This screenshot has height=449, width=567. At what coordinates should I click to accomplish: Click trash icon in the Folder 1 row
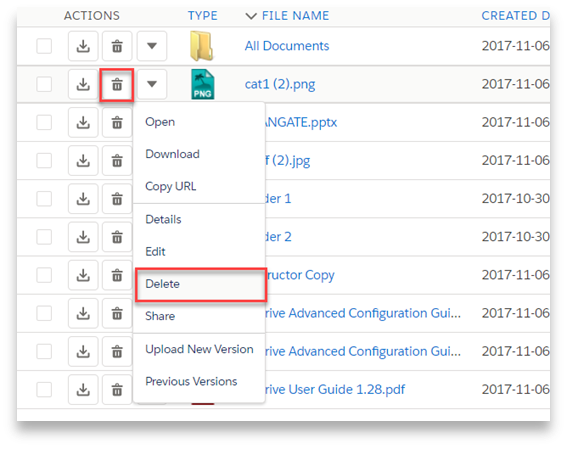(x=117, y=199)
